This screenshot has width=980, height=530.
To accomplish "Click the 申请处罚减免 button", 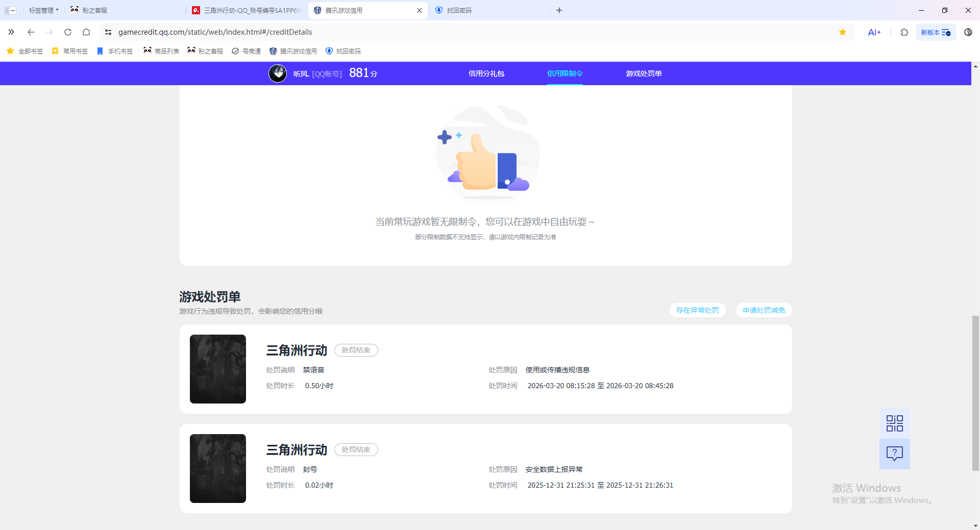I will pyautogui.click(x=764, y=310).
